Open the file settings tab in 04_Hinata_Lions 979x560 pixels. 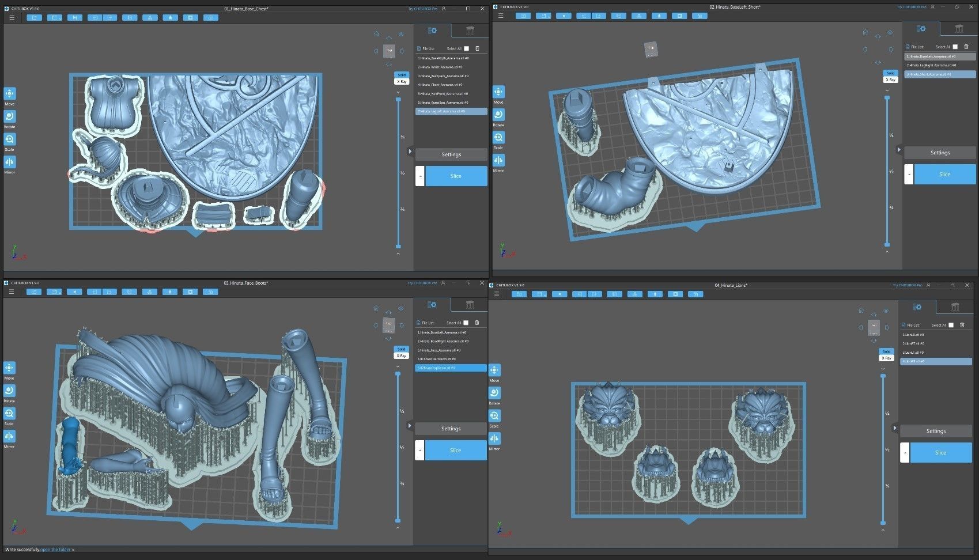tap(917, 307)
